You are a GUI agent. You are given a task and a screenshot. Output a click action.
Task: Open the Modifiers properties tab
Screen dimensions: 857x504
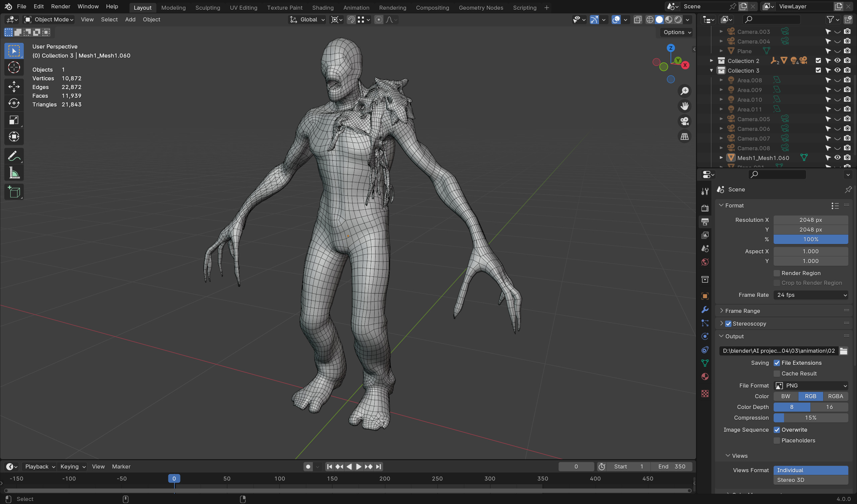[705, 310]
